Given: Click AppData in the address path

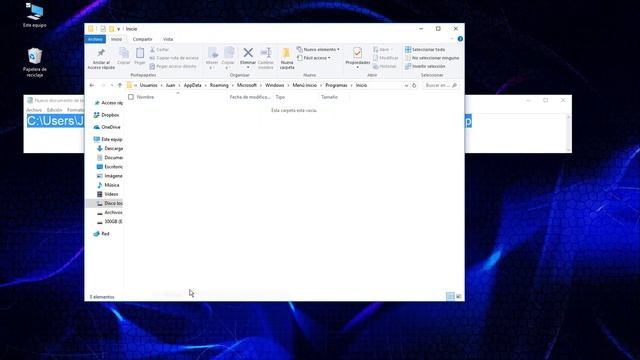Looking at the screenshot, I should coord(193,85).
